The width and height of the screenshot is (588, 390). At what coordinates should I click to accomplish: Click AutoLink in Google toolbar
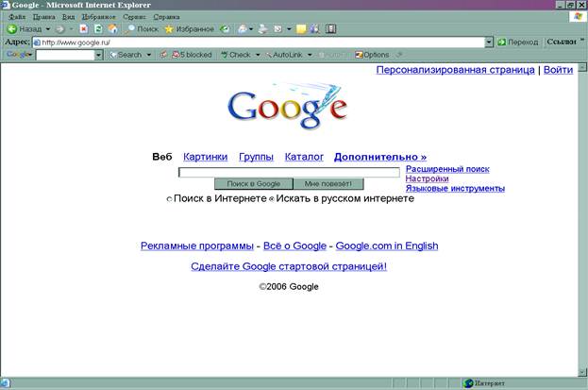[284, 55]
